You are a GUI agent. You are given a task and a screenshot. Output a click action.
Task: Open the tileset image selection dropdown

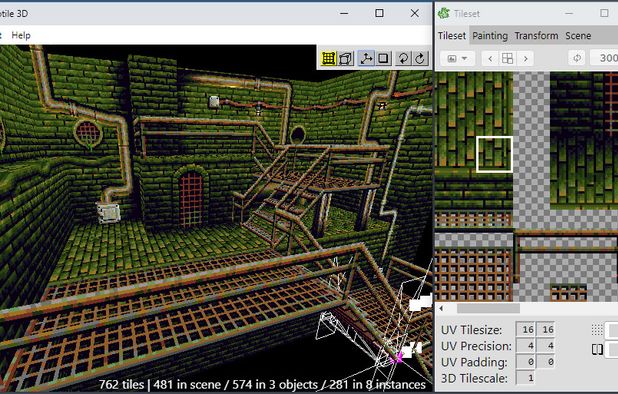457,58
